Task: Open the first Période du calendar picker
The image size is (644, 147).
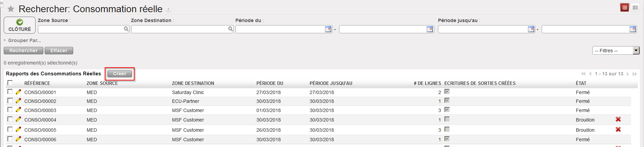Action: pyautogui.click(x=328, y=30)
